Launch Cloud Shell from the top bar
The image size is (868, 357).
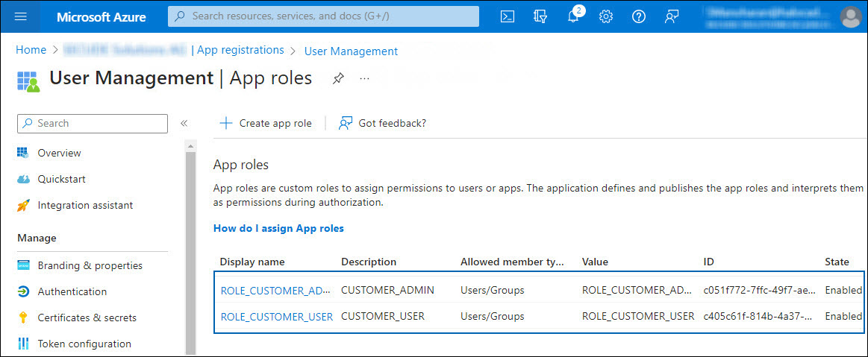tap(508, 16)
